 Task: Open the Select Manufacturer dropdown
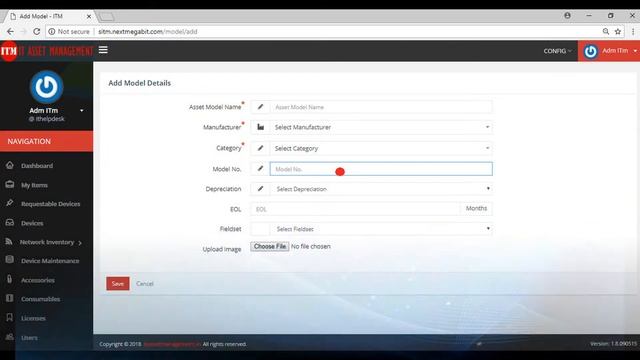coord(381,127)
